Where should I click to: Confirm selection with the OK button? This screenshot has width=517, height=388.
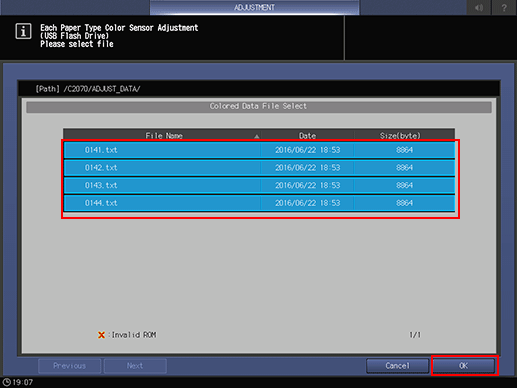click(x=463, y=366)
